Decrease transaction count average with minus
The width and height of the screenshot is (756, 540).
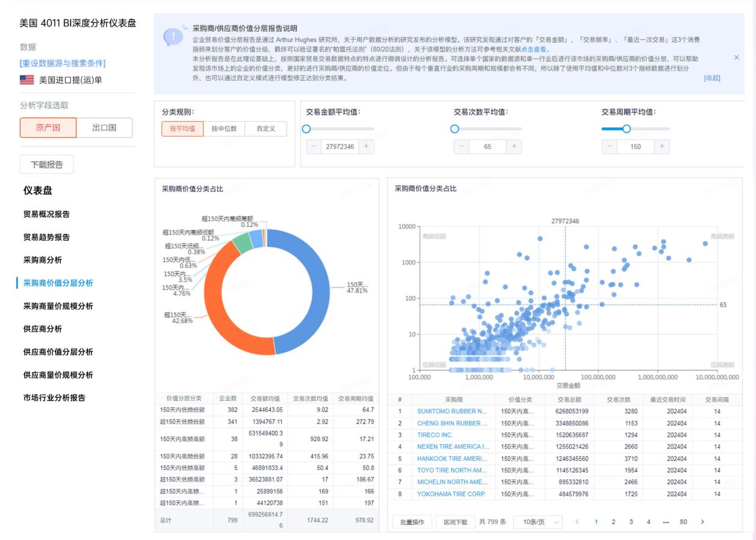(461, 146)
